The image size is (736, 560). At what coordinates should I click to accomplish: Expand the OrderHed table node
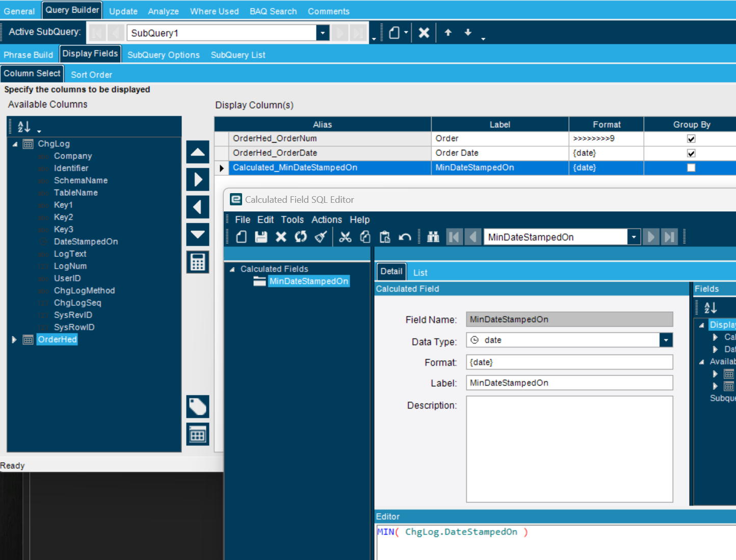(x=14, y=340)
